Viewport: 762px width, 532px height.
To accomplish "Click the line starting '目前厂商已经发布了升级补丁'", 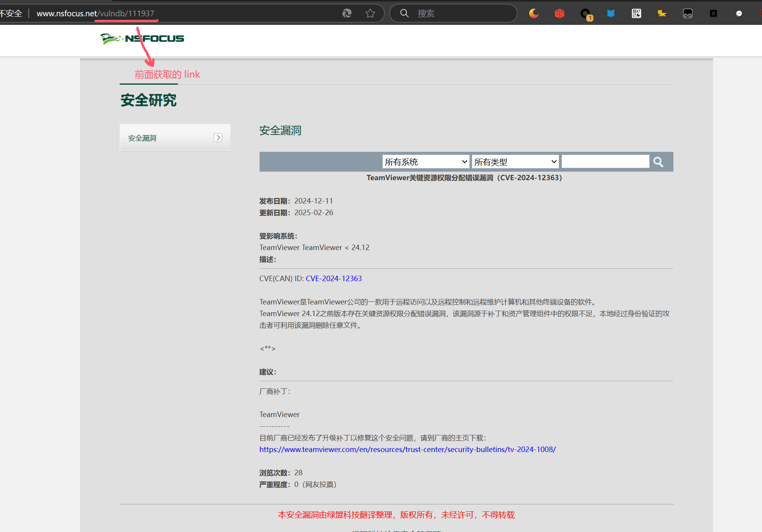I will [373, 438].
